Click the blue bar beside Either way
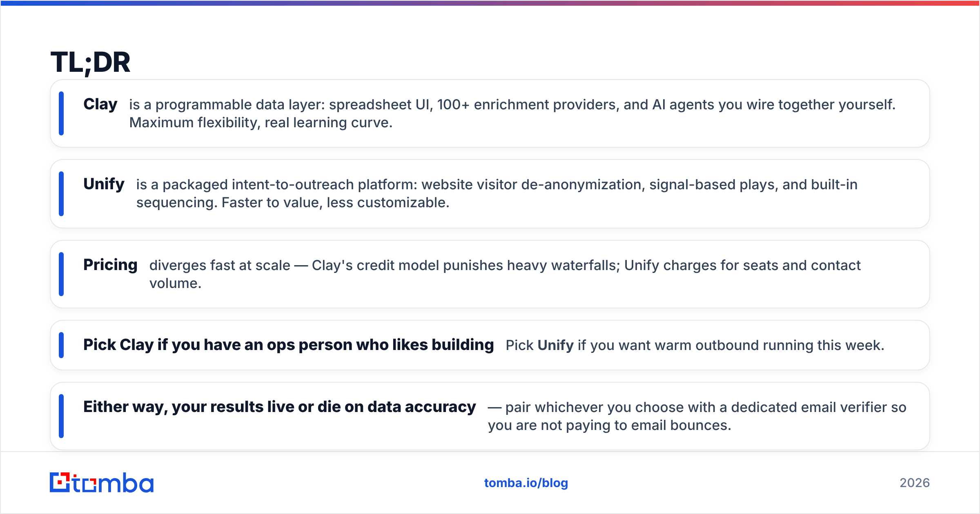The width and height of the screenshot is (980, 514). click(x=61, y=416)
